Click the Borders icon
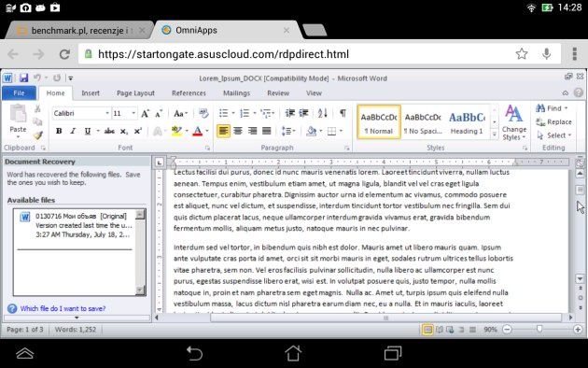 [331, 131]
